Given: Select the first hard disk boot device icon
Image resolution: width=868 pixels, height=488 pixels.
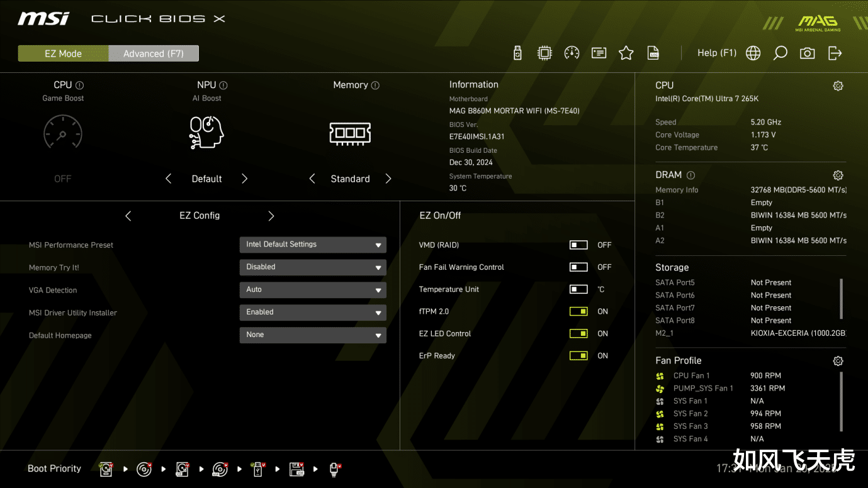Looking at the screenshot, I should tap(106, 469).
